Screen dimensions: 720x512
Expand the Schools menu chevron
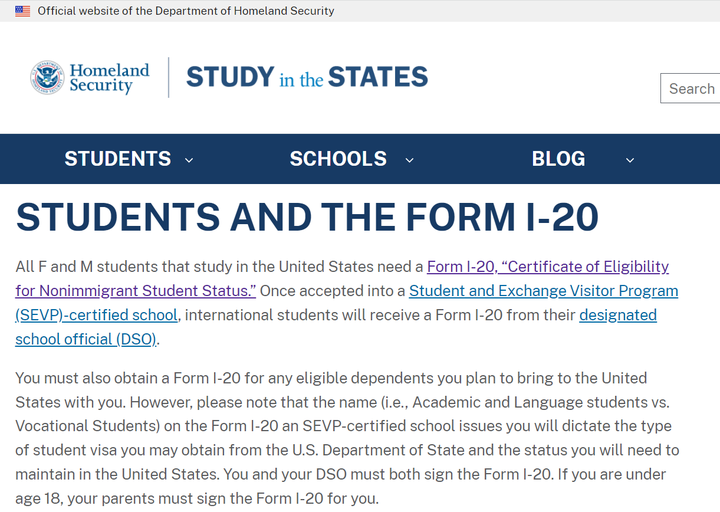tap(409, 160)
